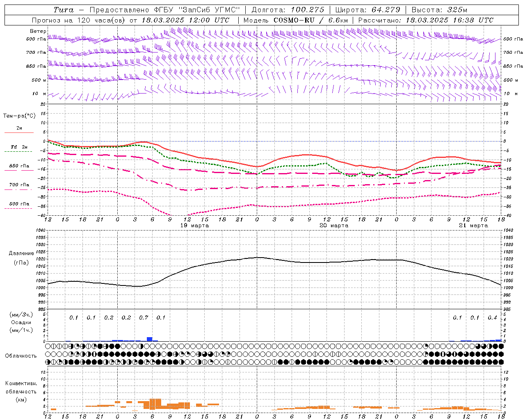The height and width of the screenshot is (420, 525).
Task: Click "Прогноз на 120 часа(ов)" forecast start text
Action: pos(79,20)
